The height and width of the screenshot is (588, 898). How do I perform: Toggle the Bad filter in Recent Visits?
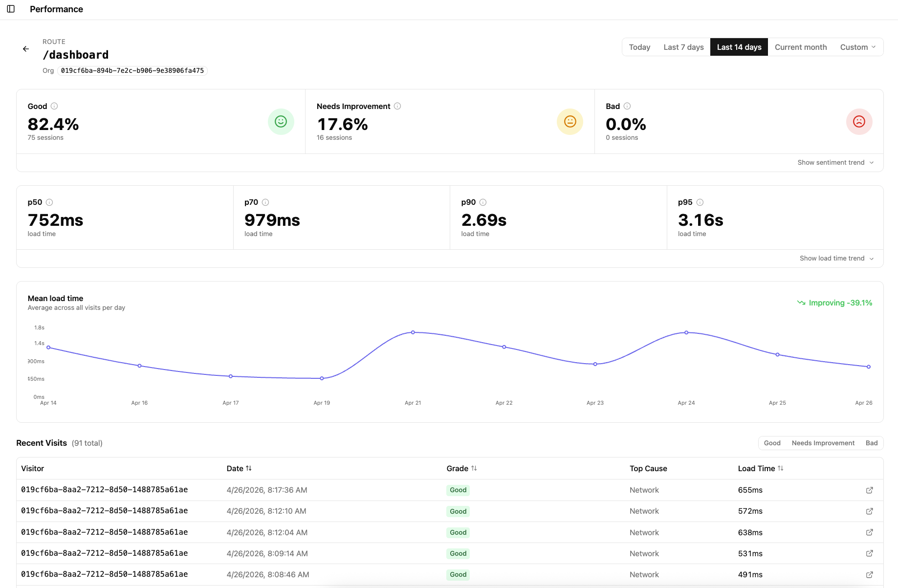click(x=872, y=443)
